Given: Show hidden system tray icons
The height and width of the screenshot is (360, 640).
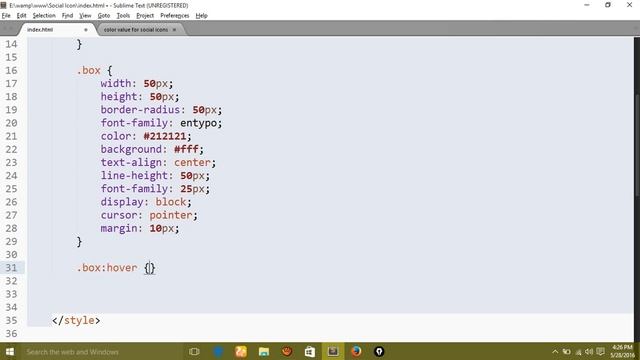Looking at the screenshot, I should click(555, 351).
